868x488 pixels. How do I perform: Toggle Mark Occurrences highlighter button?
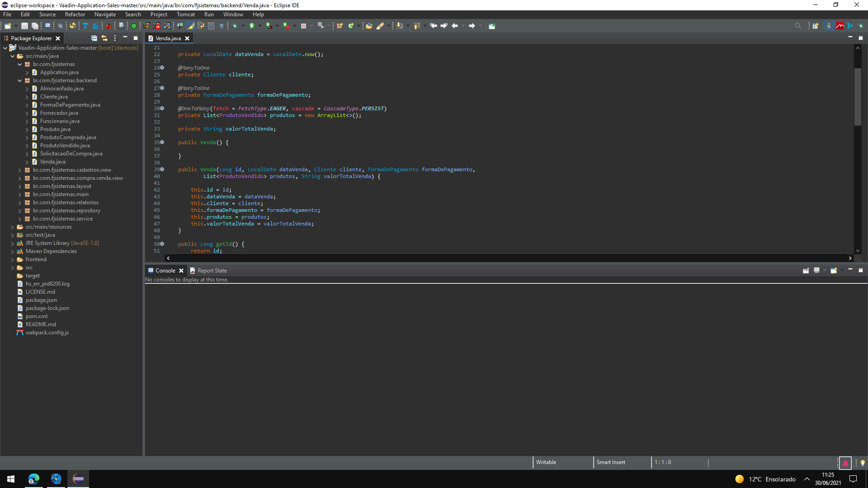(190, 26)
